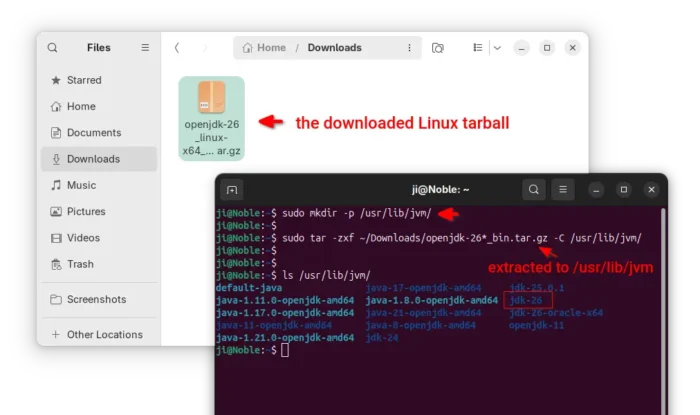Screen dimensions: 700x415
Task: Click the search icon in Files header
Action: click(x=52, y=47)
